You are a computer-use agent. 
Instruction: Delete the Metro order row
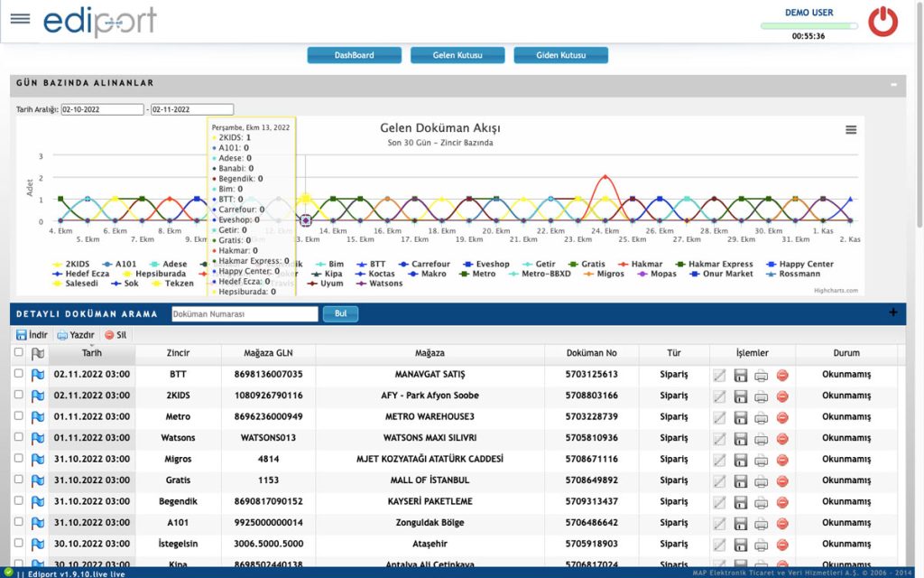[x=782, y=417]
